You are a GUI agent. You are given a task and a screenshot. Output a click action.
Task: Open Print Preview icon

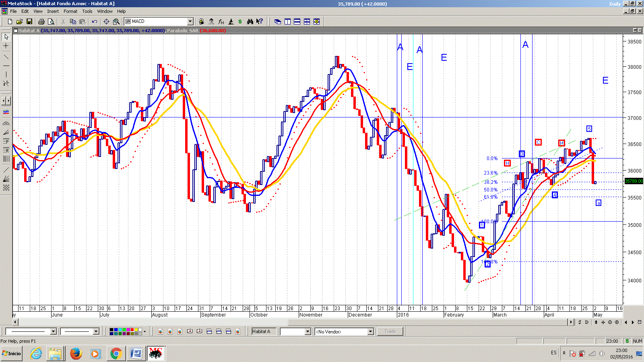tap(51, 21)
